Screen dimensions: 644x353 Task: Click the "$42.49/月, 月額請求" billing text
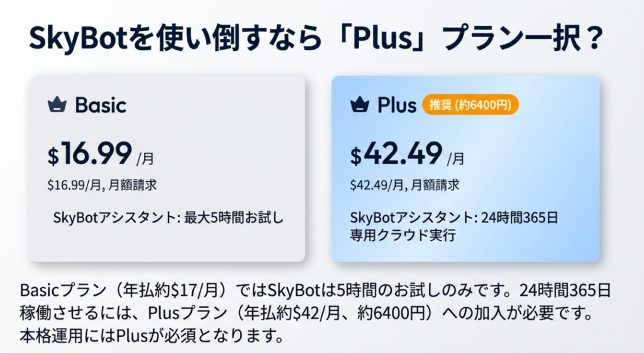pos(404,185)
